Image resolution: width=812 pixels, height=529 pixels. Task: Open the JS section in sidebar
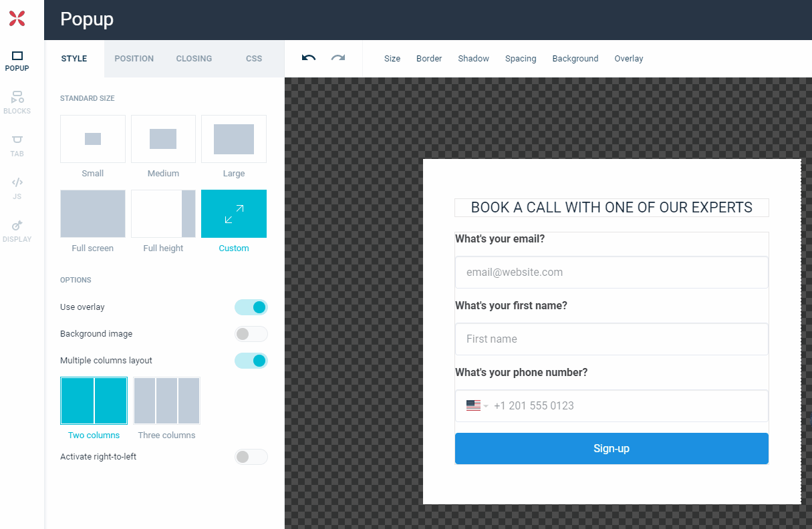tap(17, 189)
